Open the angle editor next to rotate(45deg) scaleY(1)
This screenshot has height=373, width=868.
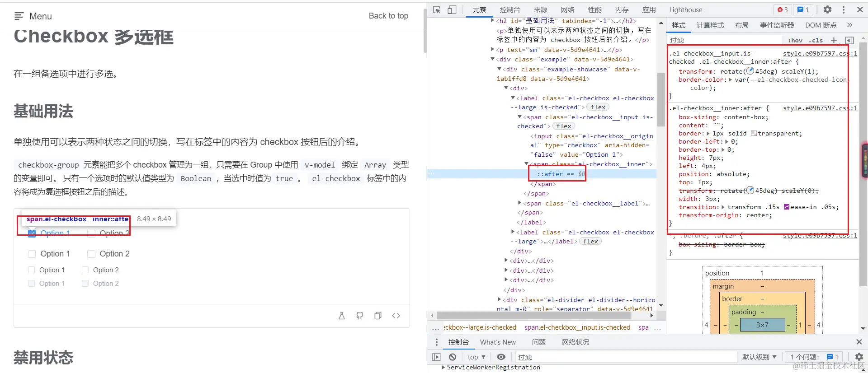click(x=750, y=71)
